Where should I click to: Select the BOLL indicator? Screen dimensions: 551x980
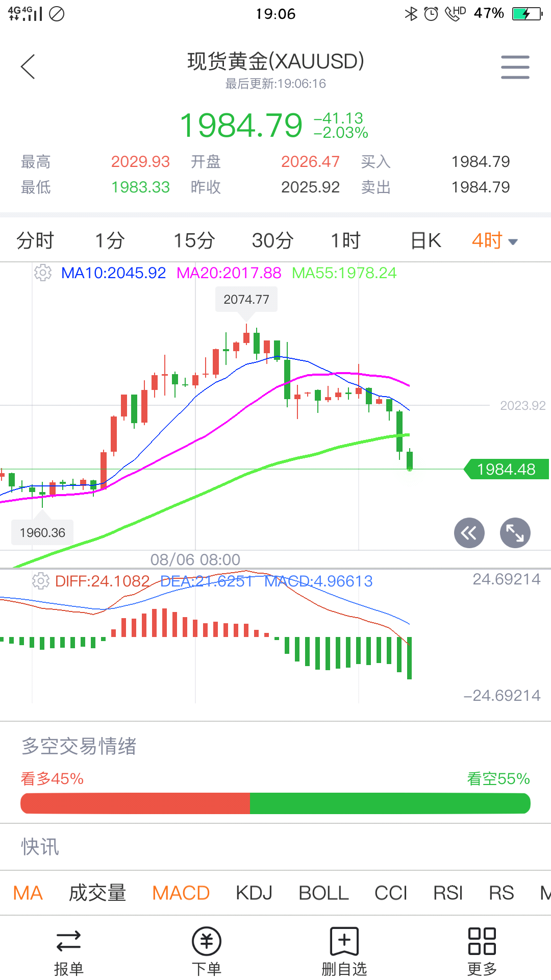[323, 893]
